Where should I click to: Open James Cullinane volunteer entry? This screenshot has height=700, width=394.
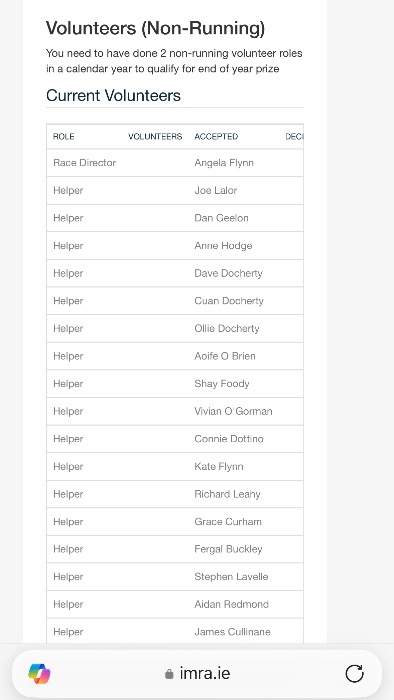pos(232,632)
